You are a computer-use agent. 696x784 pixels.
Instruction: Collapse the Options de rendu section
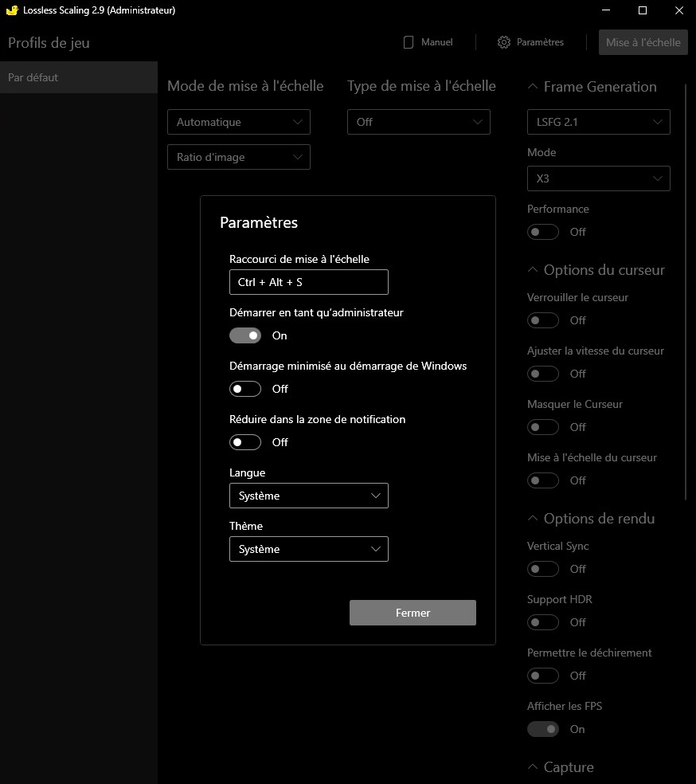point(533,519)
